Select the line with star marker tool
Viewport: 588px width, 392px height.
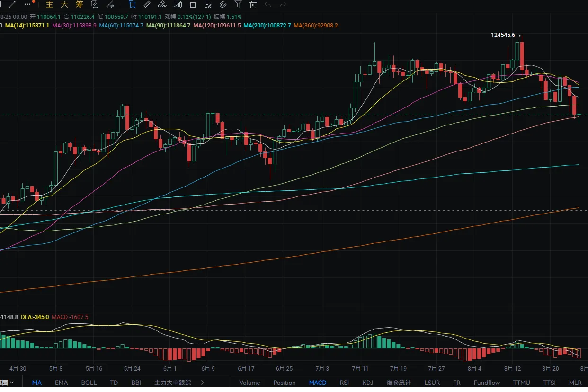click(x=110, y=5)
